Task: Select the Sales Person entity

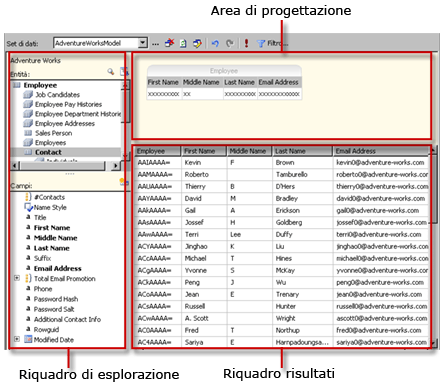Action: pyautogui.click(x=53, y=133)
